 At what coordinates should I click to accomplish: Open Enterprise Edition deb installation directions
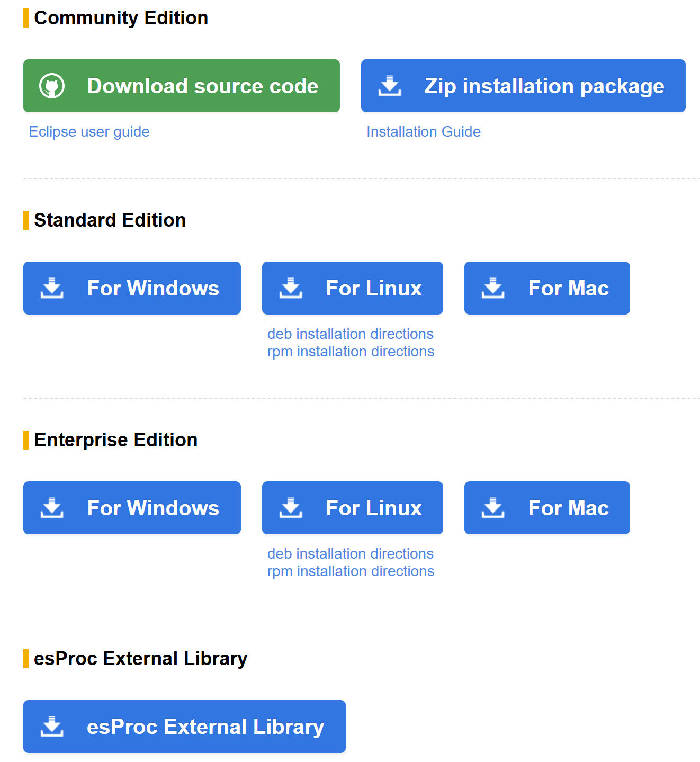click(351, 553)
